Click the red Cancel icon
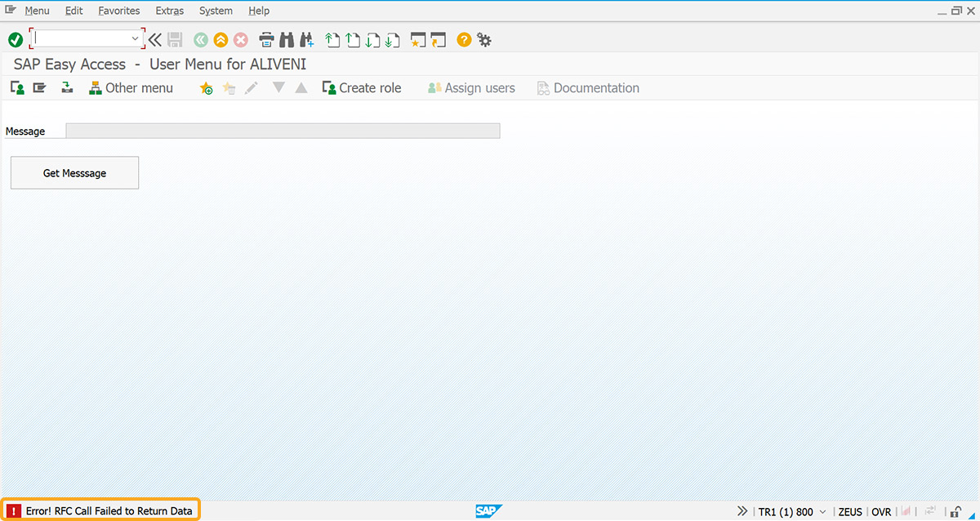The height and width of the screenshot is (521, 980). coord(241,39)
